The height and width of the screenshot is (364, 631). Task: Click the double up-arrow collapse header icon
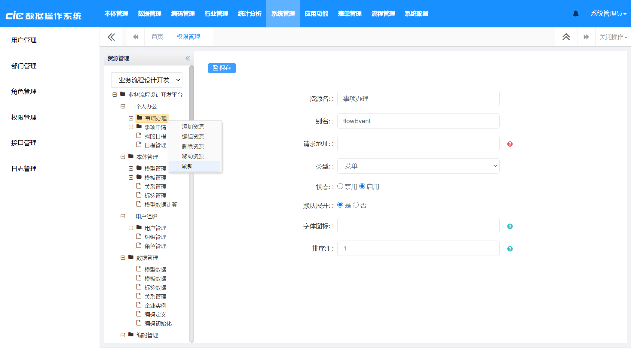[566, 37]
